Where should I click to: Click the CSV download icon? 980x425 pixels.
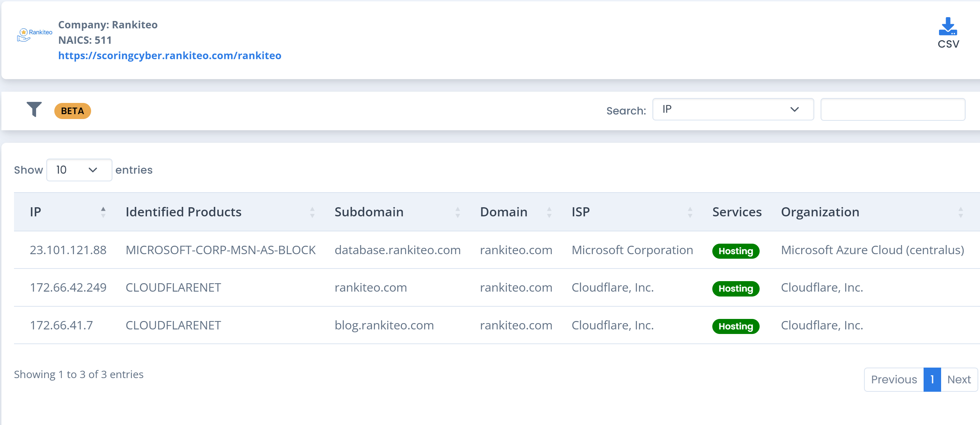(x=948, y=27)
